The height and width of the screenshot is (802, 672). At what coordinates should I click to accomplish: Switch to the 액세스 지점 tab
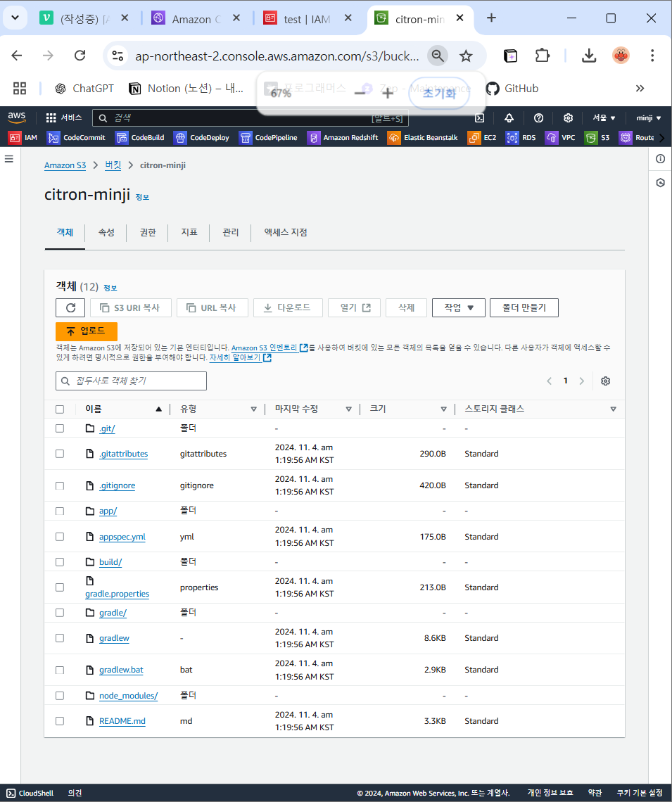tap(286, 233)
